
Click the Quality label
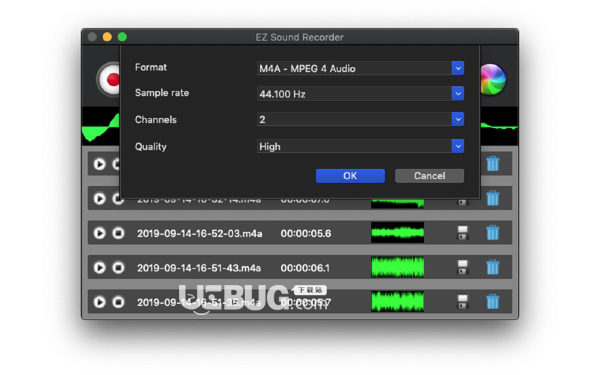(151, 147)
